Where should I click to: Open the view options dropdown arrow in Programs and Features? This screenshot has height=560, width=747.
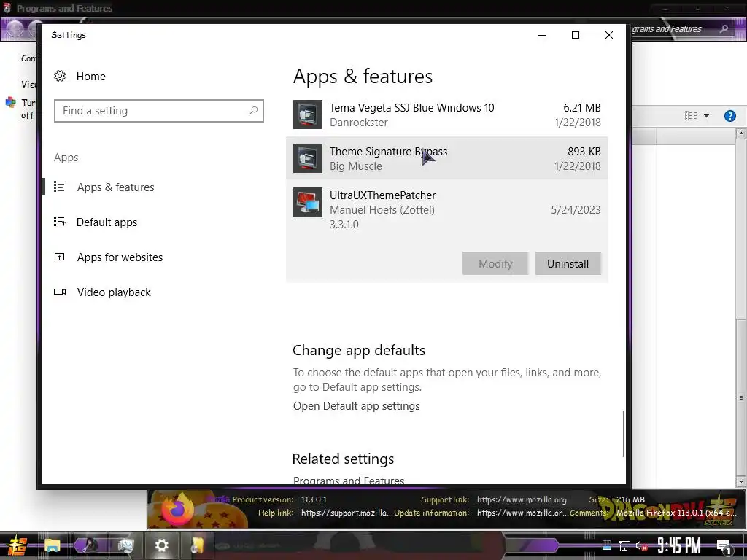[706, 116]
